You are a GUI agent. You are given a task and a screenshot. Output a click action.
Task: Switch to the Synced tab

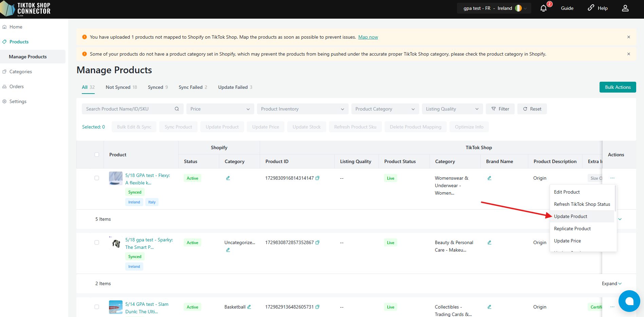158,87
